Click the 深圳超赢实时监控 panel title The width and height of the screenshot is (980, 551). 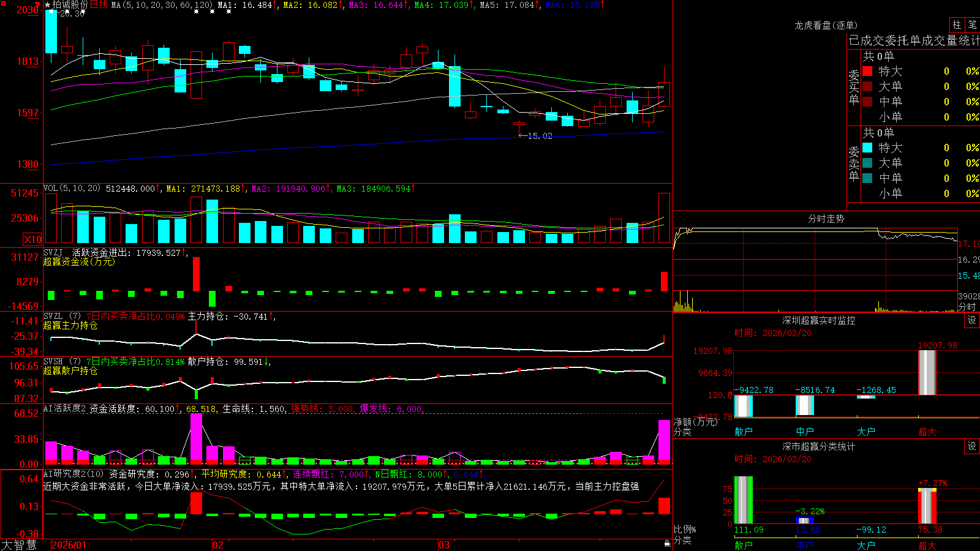pos(818,320)
